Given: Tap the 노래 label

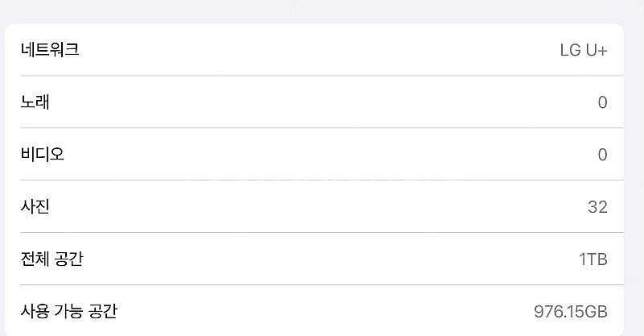Looking at the screenshot, I should pyautogui.click(x=35, y=102).
